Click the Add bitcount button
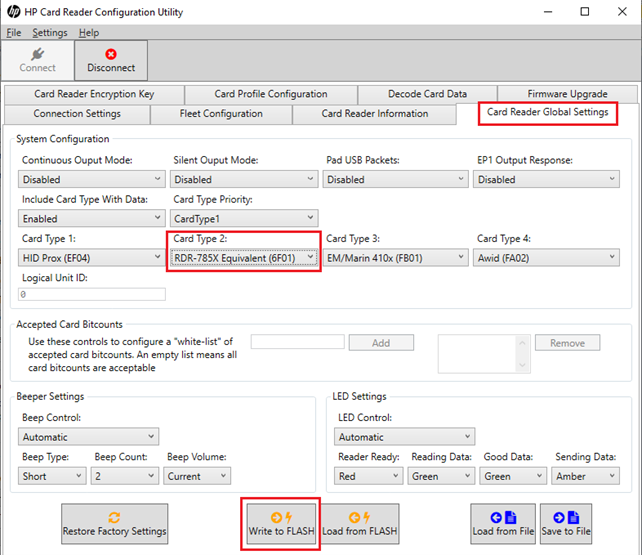 pyautogui.click(x=381, y=343)
